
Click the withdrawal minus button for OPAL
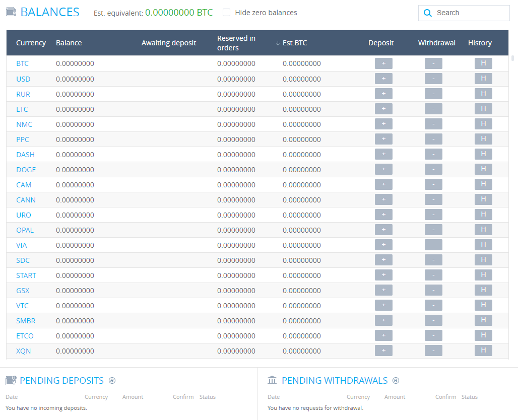[x=433, y=230]
